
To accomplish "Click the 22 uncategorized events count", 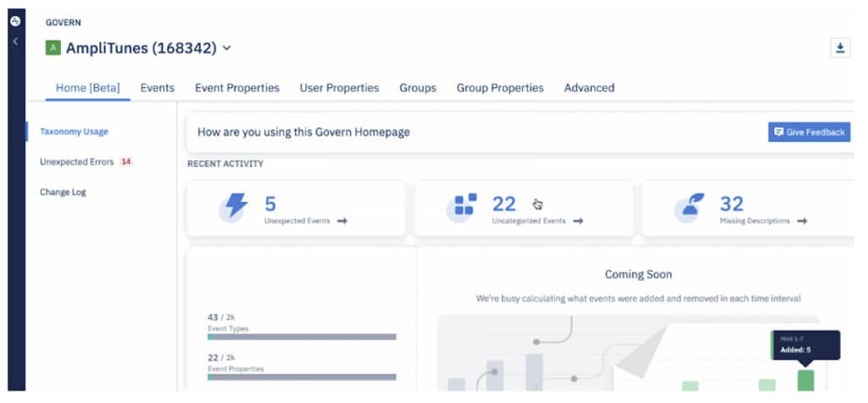I will [504, 204].
